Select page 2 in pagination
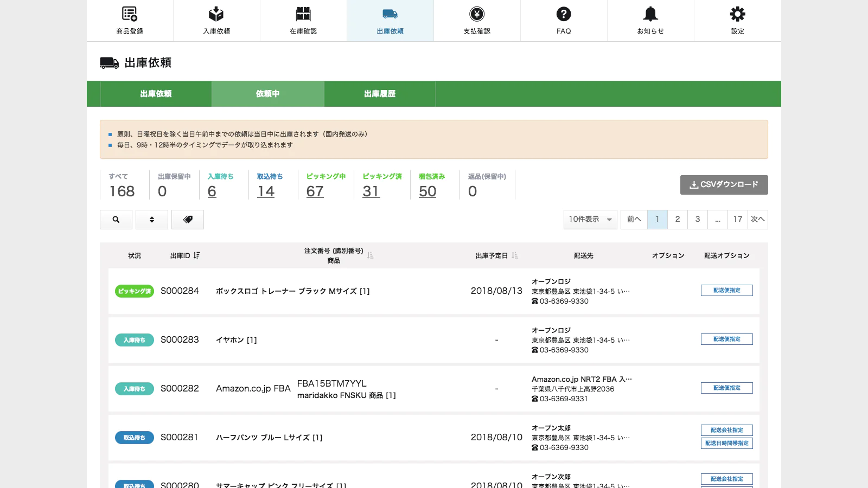 click(678, 220)
